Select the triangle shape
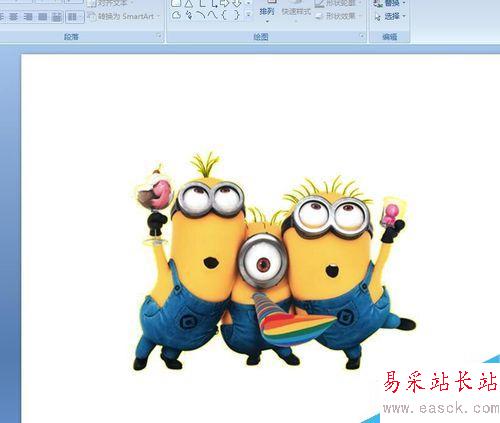This screenshot has width=500, height=423. 189,4
